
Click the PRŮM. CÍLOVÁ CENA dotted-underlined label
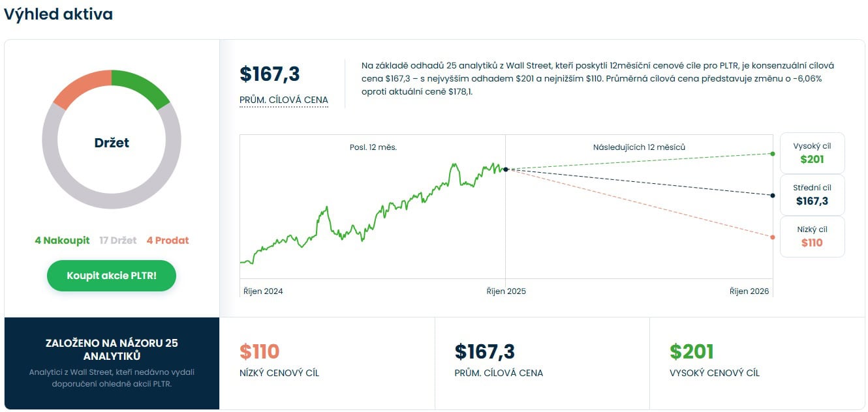click(x=283, y=100)
